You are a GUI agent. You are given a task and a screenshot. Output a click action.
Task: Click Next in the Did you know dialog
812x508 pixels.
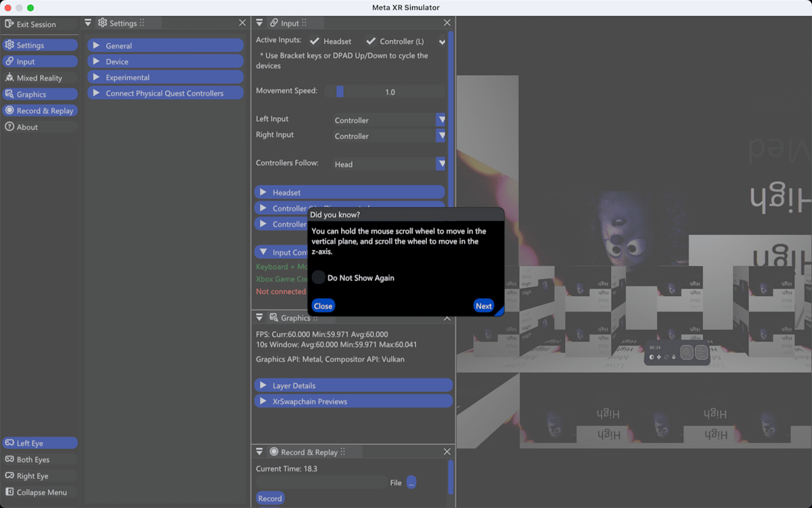click(483, 306)
